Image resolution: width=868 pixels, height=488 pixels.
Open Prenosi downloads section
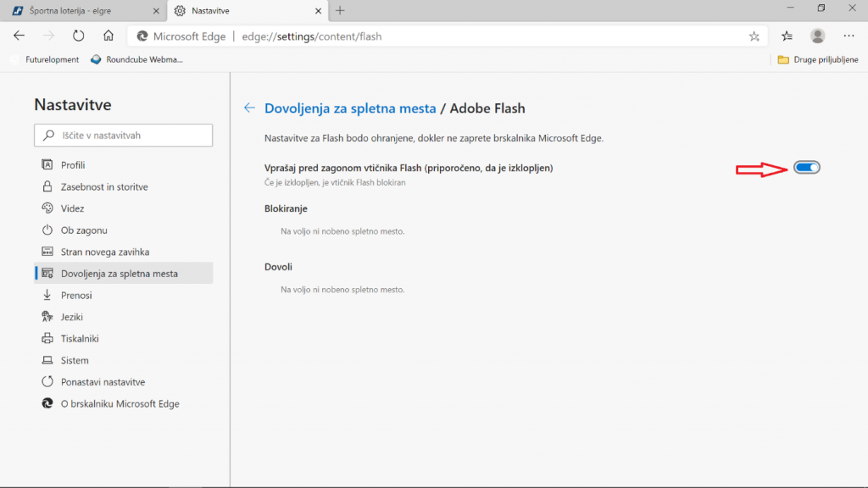[123, 295]
